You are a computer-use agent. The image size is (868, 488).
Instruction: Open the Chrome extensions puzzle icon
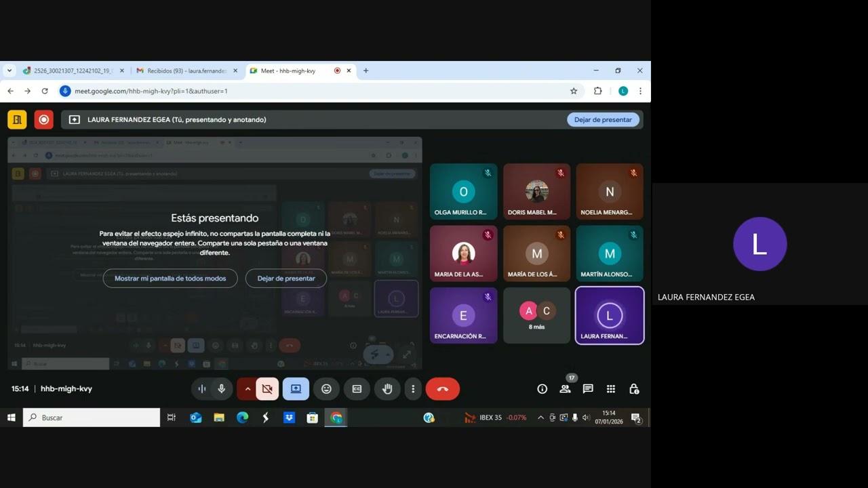coord(597,91)
